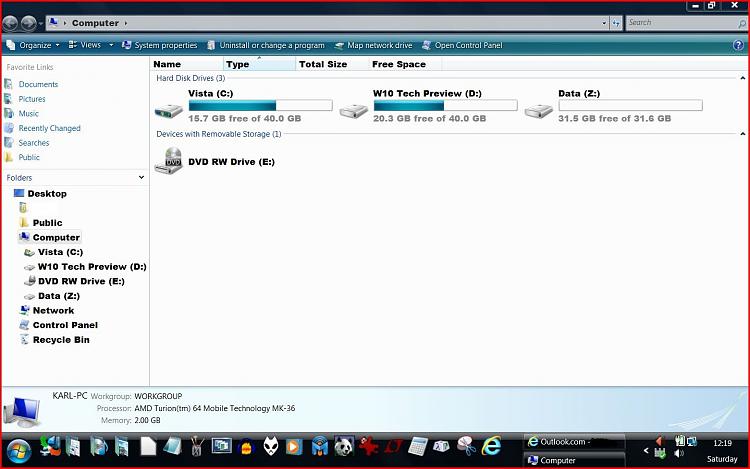Click the clock showing 12:19
The height and width of the screenshot is (469, 750).
(x=722, y=443)
